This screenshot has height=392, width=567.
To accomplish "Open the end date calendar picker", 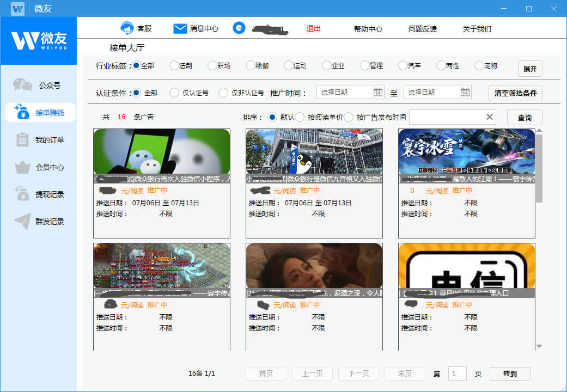I will [465, 93].
